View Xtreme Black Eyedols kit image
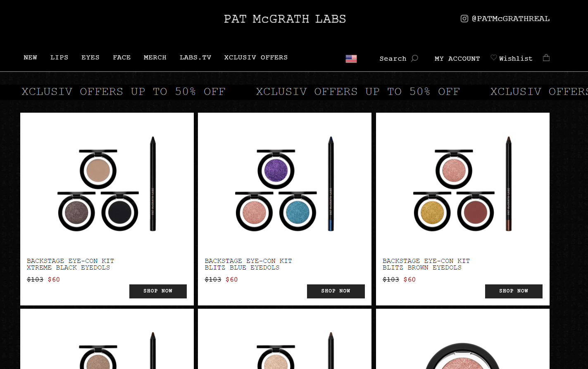Screen dimensions: 588x369 tap(107, 184)
